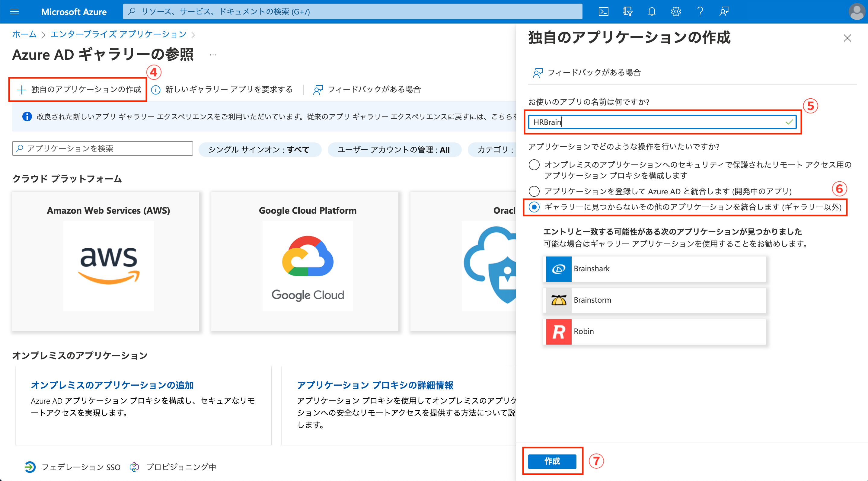Open the Amazon Web Services (AWS) card
Screen dimensions: 868x481
(105, 261)
